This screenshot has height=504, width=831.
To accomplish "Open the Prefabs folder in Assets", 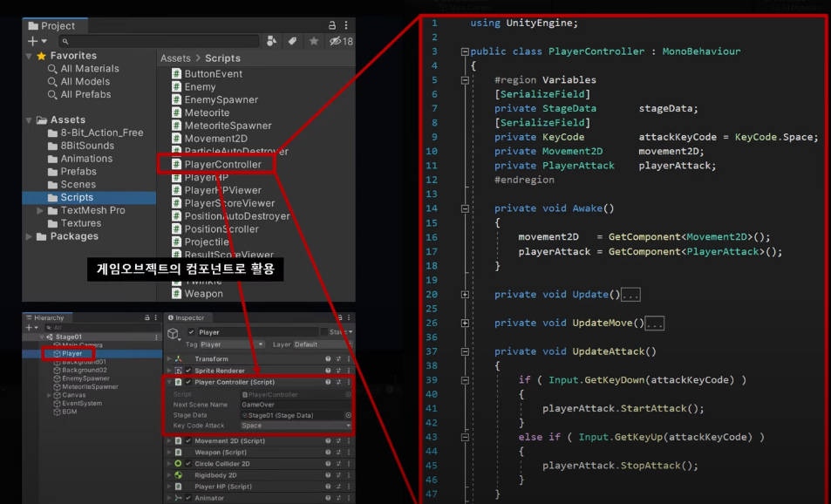I will tap(78, 172).
